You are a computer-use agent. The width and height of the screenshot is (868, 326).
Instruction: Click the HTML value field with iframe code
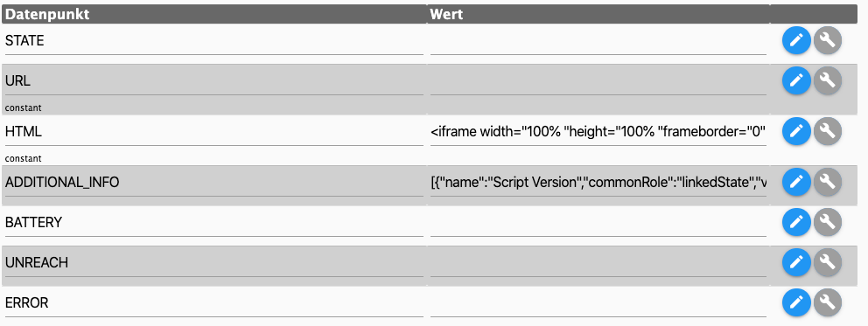click(598, 132)
